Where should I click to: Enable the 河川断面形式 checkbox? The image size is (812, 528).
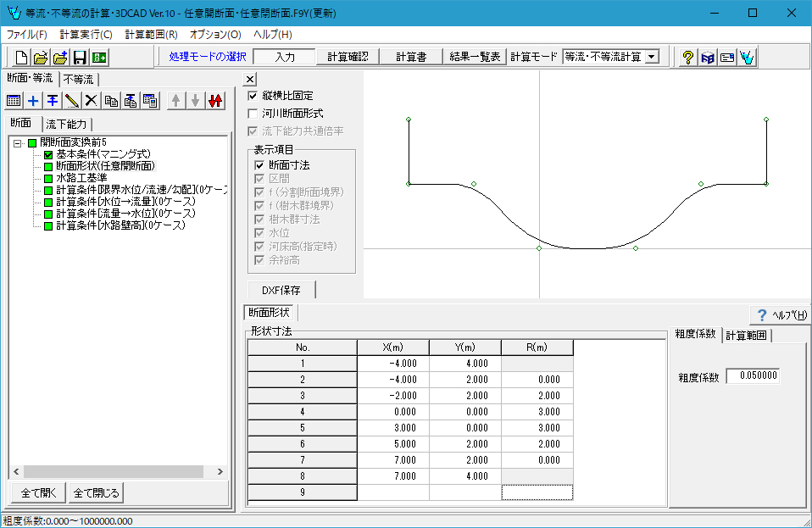tap(253, 114)
